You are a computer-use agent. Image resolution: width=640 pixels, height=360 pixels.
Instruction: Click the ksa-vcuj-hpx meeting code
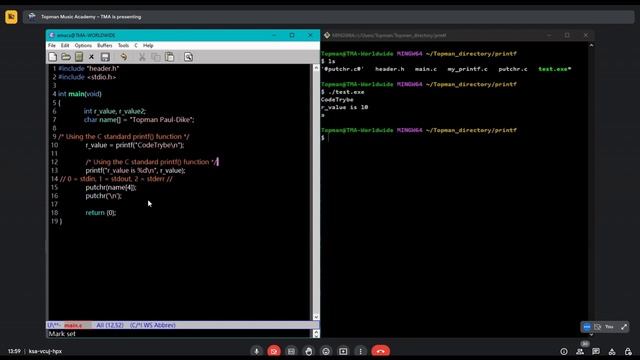(x=45, y=351)
